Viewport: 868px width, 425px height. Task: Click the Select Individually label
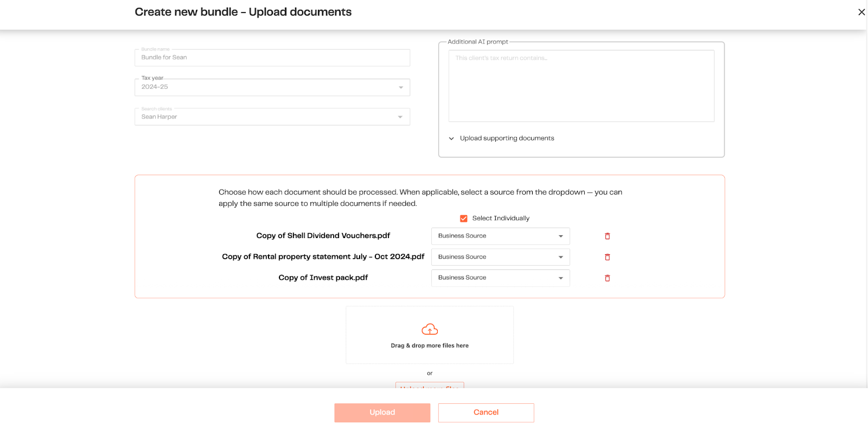point(501,218)
